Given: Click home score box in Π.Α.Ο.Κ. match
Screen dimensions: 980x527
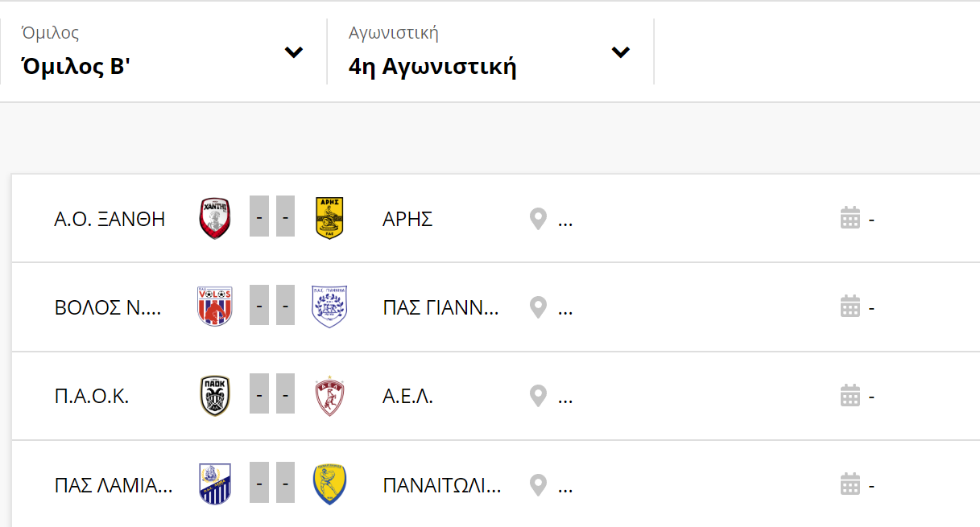Looking at the screenshot, I should tap(259, 397).
